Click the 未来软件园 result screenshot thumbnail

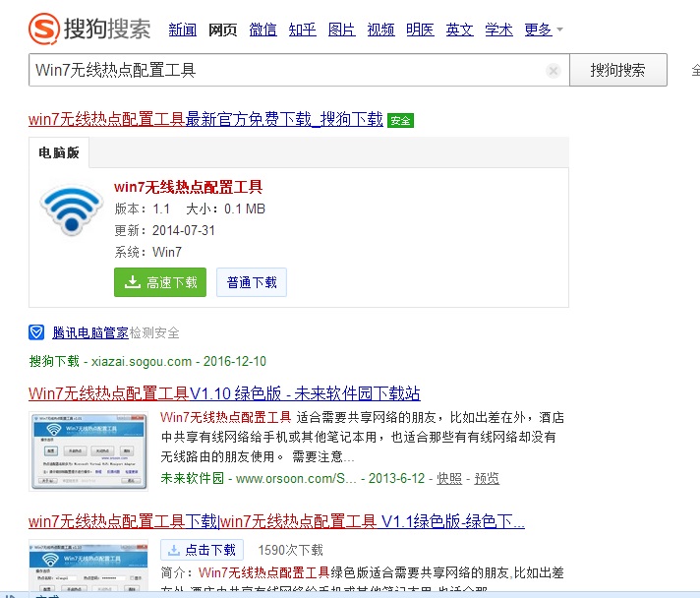pos(88,451)
